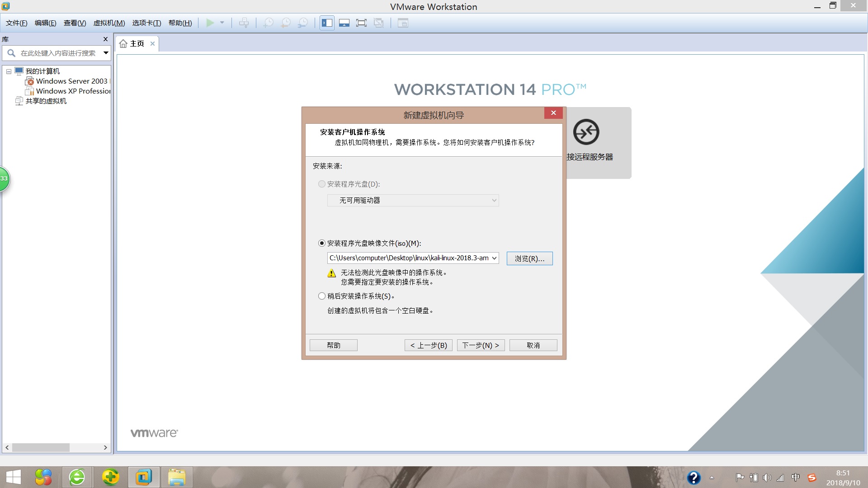The width and height of the screenshot is (868, 488).
Task: Click the 帮助 button in the wizard
Action: (334, 345)
